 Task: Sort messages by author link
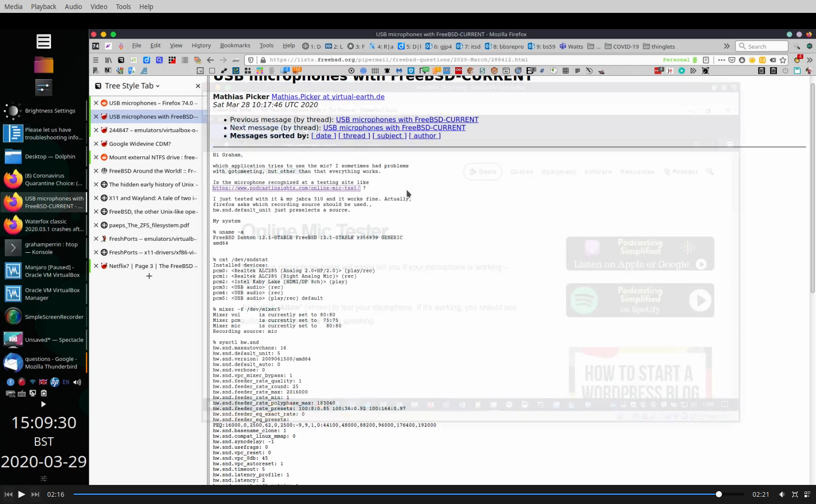point(425,136)
